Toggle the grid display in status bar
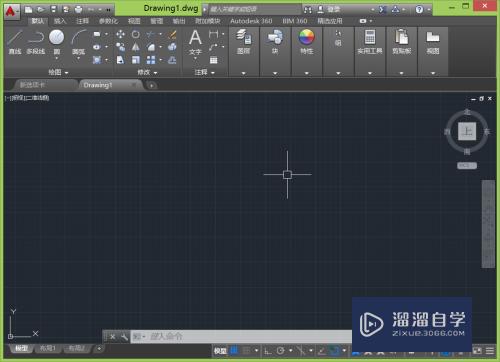The image size is (500, 362). (x=234, y=350)
